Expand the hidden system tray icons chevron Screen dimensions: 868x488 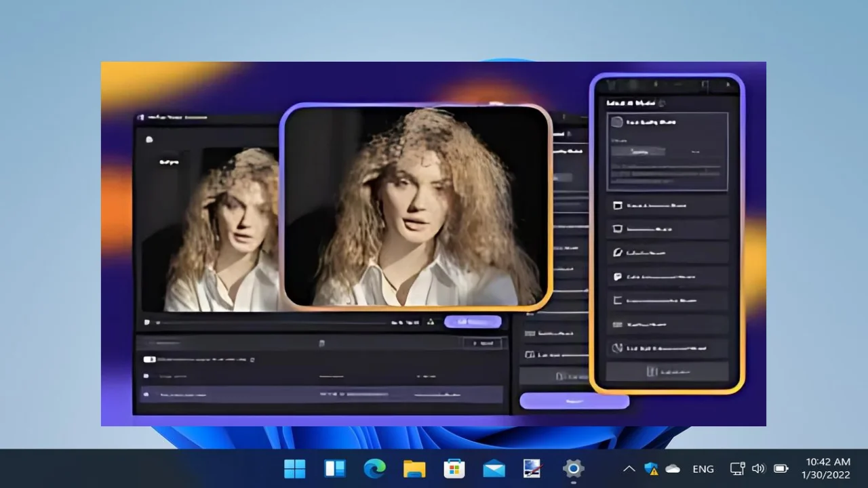[629, 468]
